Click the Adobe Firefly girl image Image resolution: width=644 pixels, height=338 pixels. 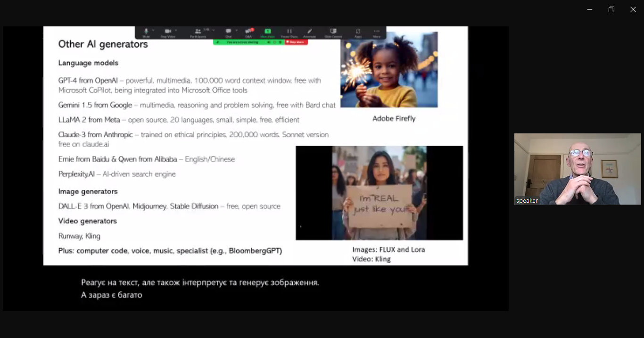[389, 70]
